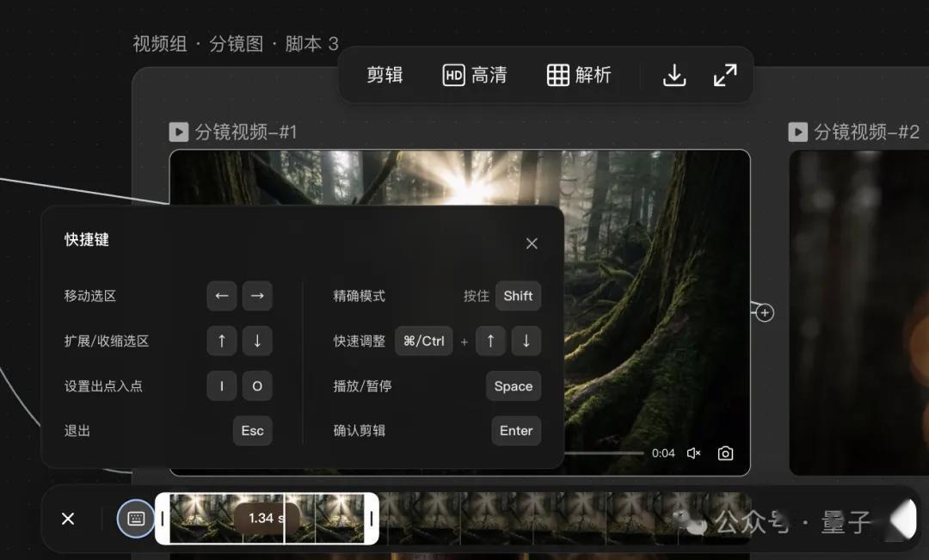Screen dimensions: 929x560
Task: Unmute the video audio
Action: [x=693, y=452]
